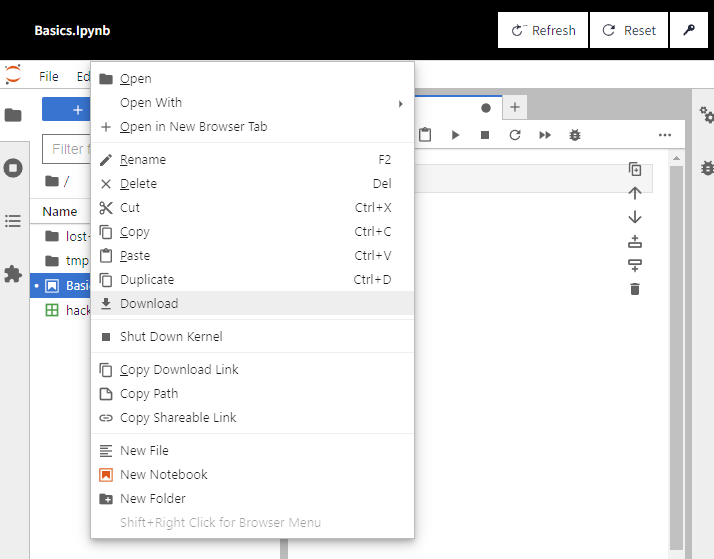This screenshot has width=714, height=559.
Task: Open the Extension Manager puzzle icon
Action: coord(13,274)
